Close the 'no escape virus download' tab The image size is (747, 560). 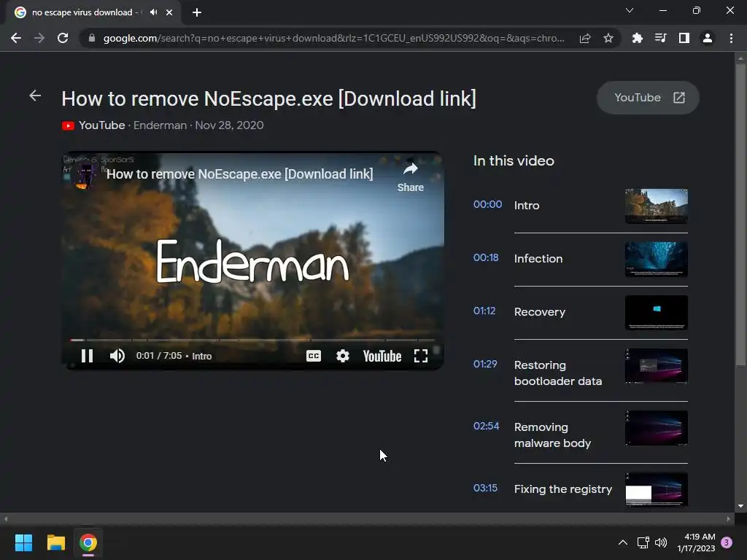(x=169, y=12)
